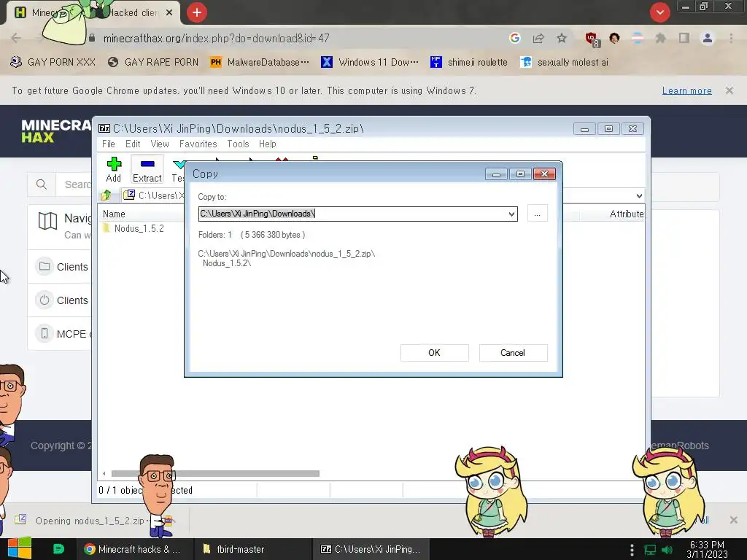
Task: Maximize the 7-Zip main window
Action: [x=608, y=128]
